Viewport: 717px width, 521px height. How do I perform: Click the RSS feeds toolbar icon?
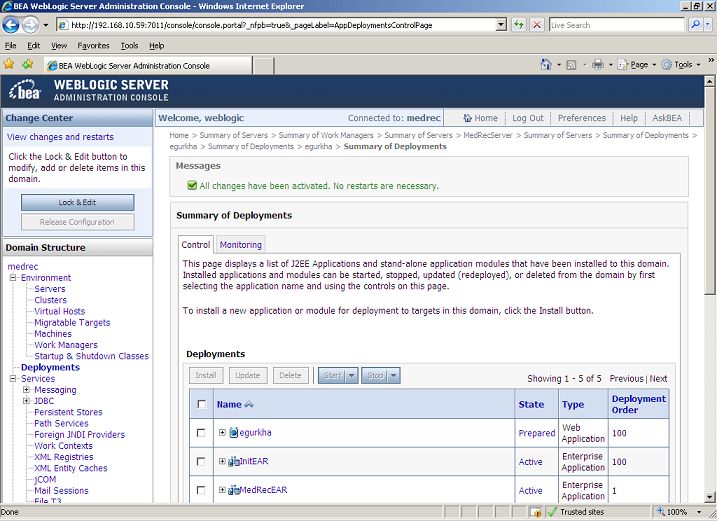point(571,65)
